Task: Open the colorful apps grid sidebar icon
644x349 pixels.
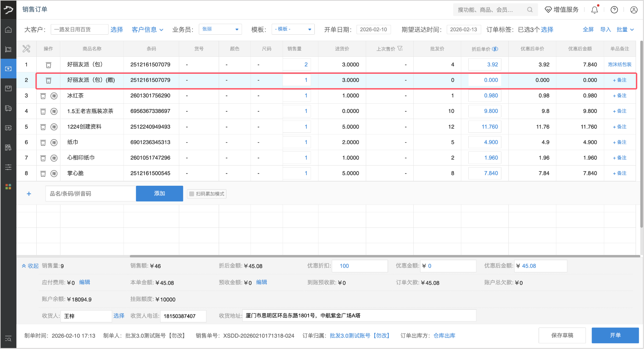Action: click(x=8, y=187)
